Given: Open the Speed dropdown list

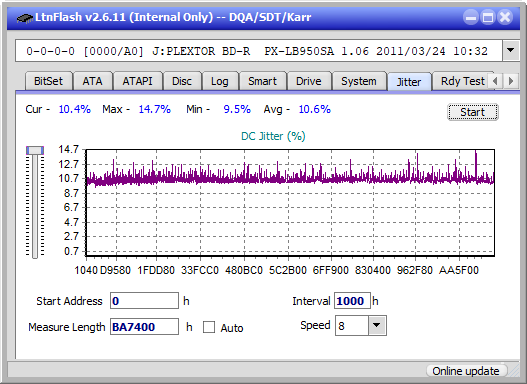Looking at the screenshot, I should click(377, 325).
